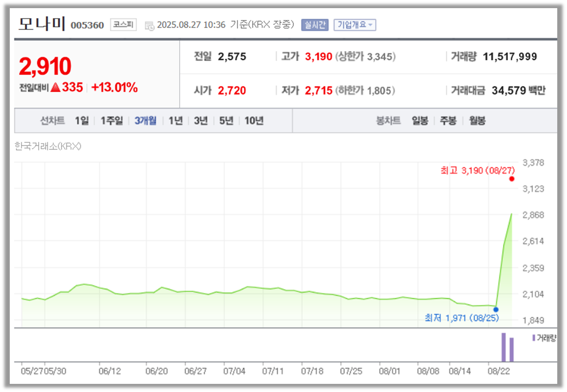Image resolution: width=567 pixels, height=392 pixels.
Task: Click the +13.01% change rate
Action: (115, 87)
